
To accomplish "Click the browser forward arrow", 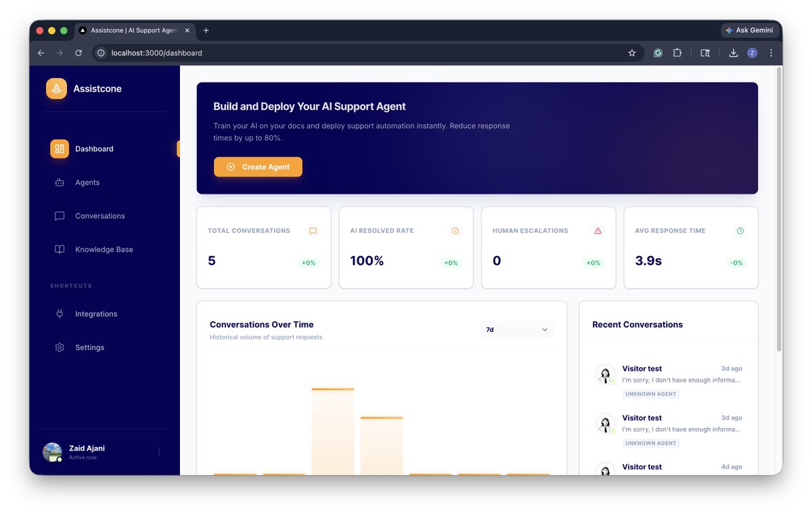I will 60,53.
